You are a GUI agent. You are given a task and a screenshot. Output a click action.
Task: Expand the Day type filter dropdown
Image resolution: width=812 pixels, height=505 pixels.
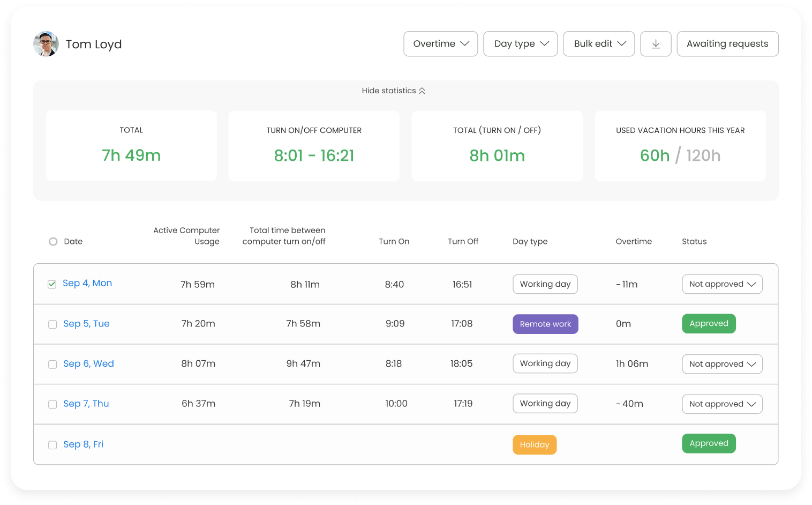click(x=520, y=44)
